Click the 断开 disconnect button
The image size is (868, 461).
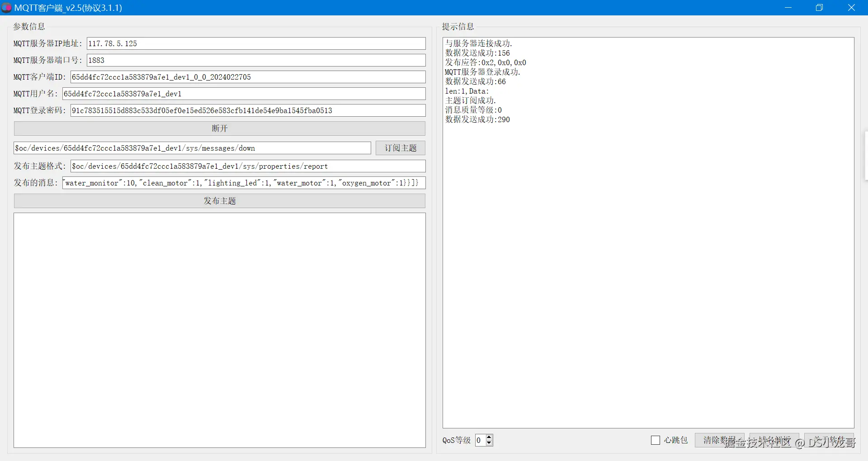[219, 128]
